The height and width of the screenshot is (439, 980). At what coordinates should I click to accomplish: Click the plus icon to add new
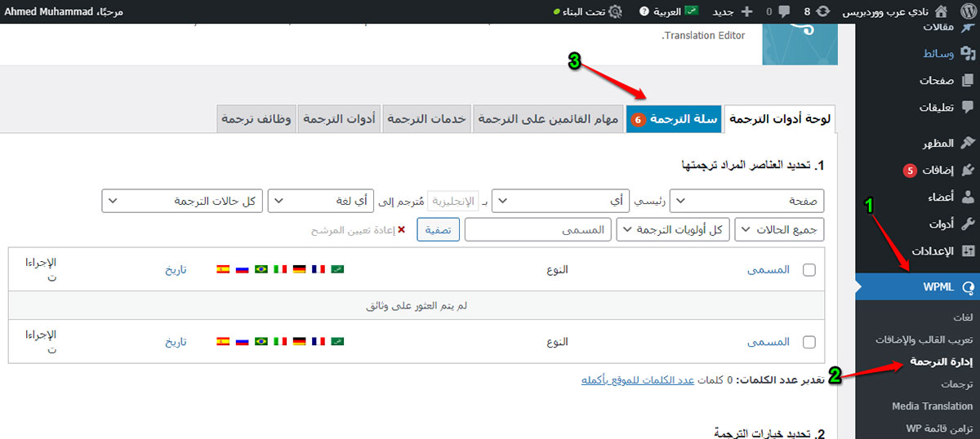click(746, 11)
